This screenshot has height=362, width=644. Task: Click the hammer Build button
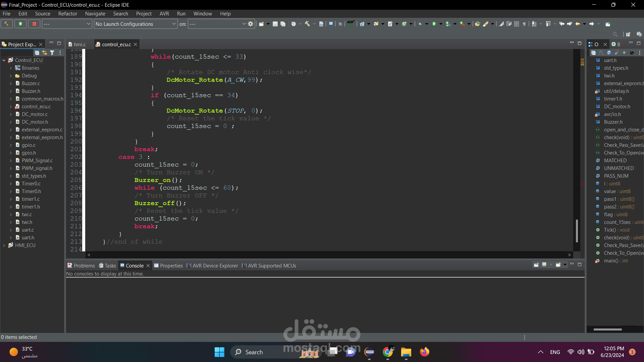(6, 24)
